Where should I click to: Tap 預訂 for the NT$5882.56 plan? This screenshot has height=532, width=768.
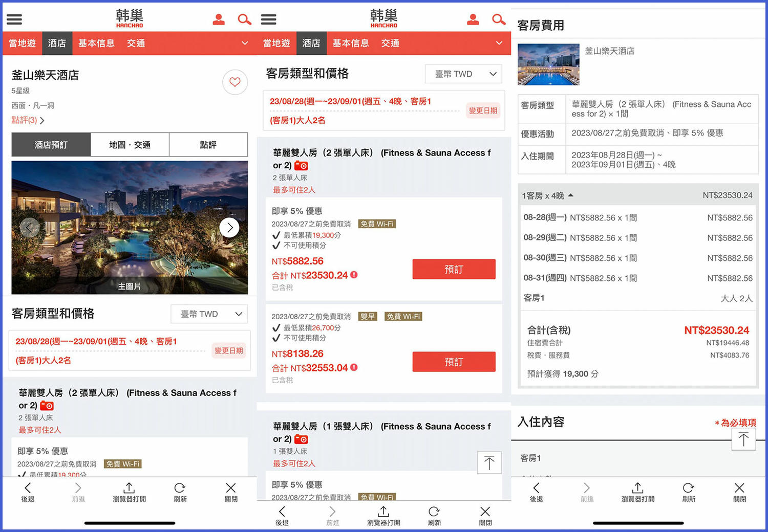coord(454,269)
